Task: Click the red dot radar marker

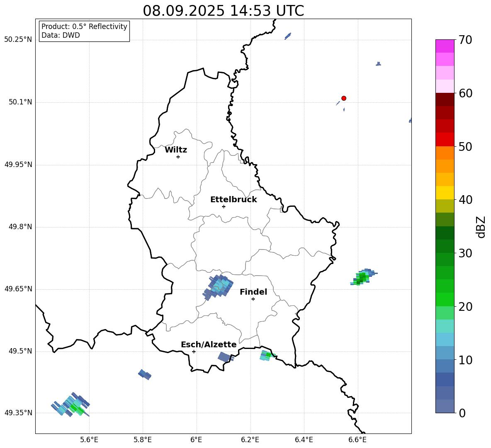Action: (343, 98)
